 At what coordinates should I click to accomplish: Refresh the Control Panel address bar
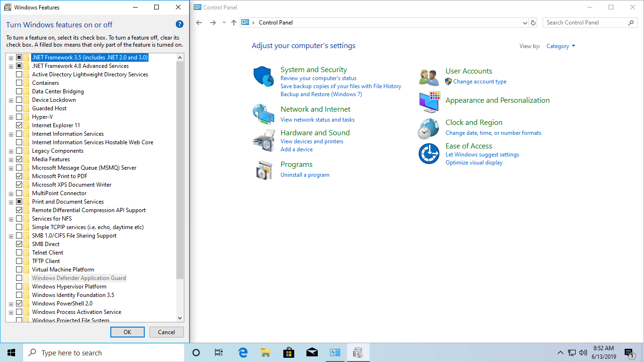(x=533, y=23)
